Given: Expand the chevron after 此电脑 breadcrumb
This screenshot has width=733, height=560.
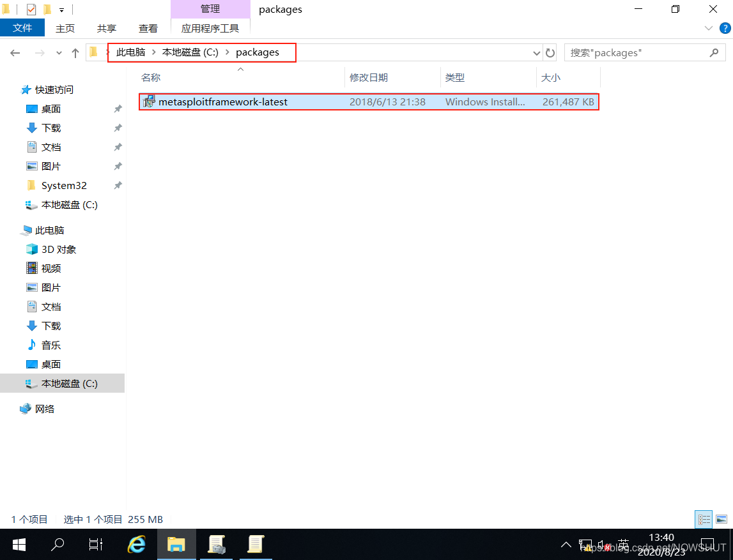Looking at the screenshot, I should point(154,52).
